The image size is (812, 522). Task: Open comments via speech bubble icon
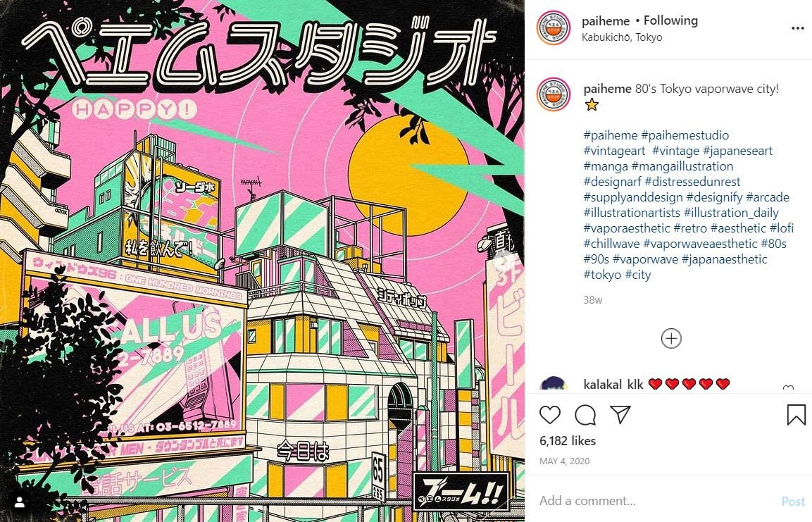point(585,415)
